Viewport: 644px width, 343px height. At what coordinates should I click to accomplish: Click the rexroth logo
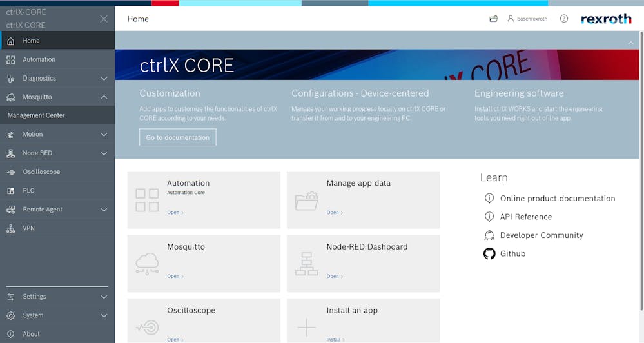tap(606, 19)
